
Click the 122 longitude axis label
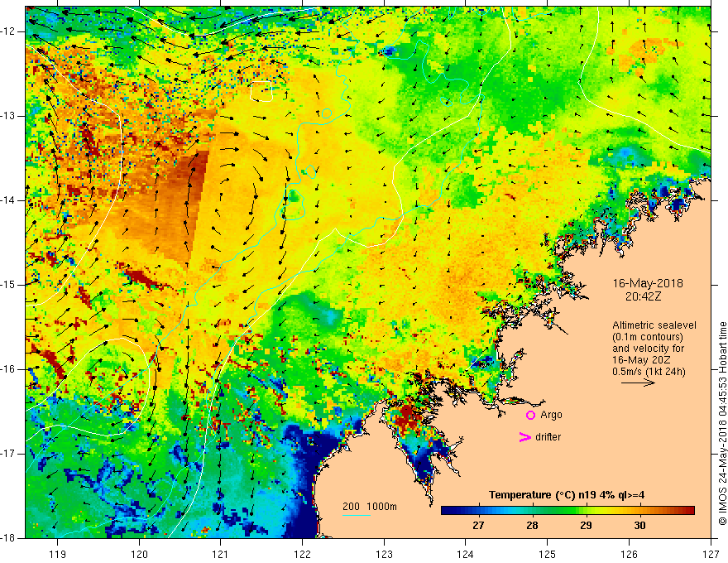302,554
